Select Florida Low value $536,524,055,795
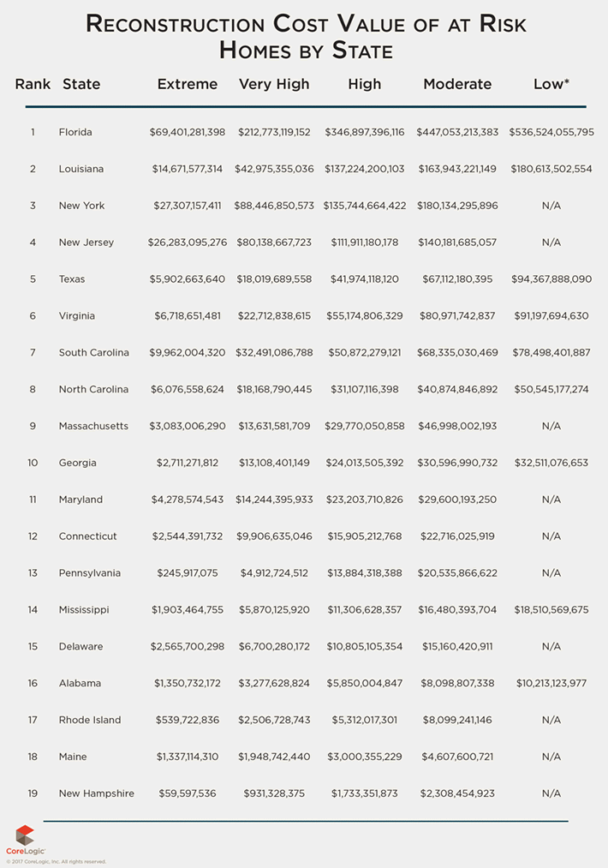Image resolution: width=608 pixels, height=868 pixels. (551, 132)
